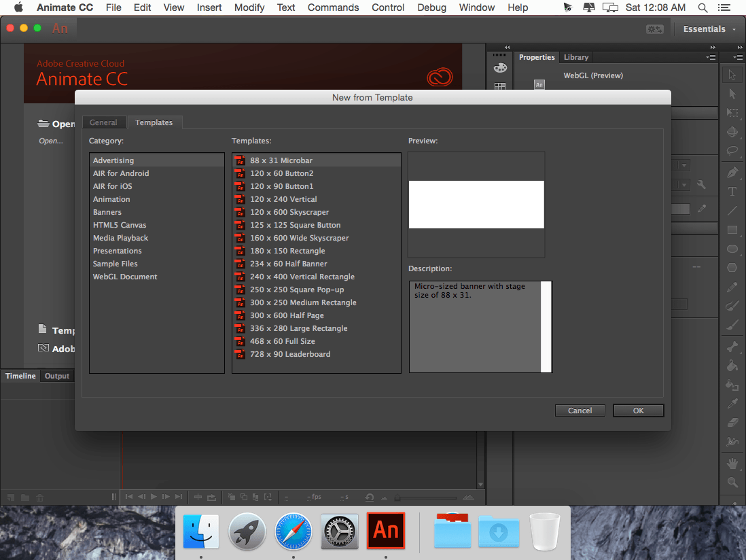Open the Control menu
The width and height of the screenshot is (746, 560).
click(x=388, y=7)
